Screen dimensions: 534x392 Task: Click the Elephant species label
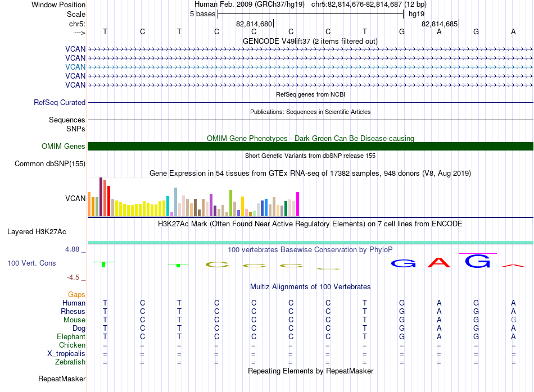71,336
